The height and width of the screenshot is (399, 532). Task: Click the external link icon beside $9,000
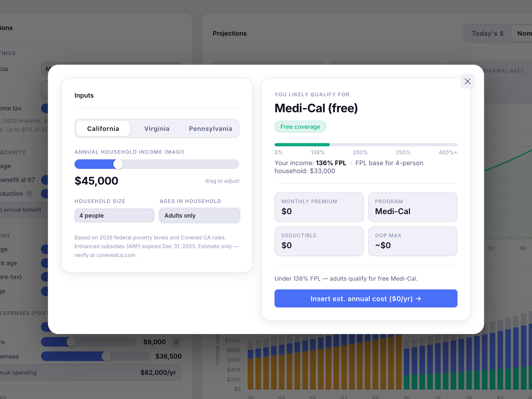tap(176, 342)
